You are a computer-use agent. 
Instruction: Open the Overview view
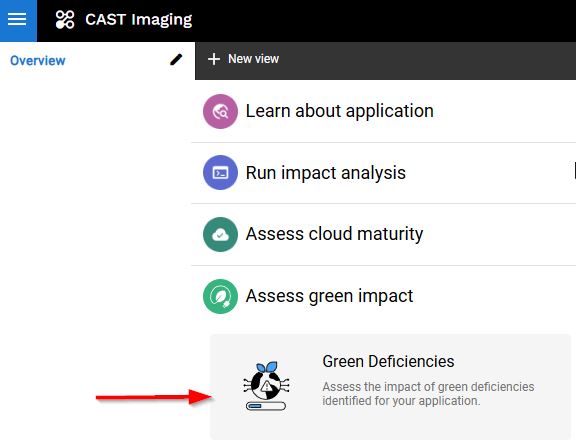click(37, 61)
